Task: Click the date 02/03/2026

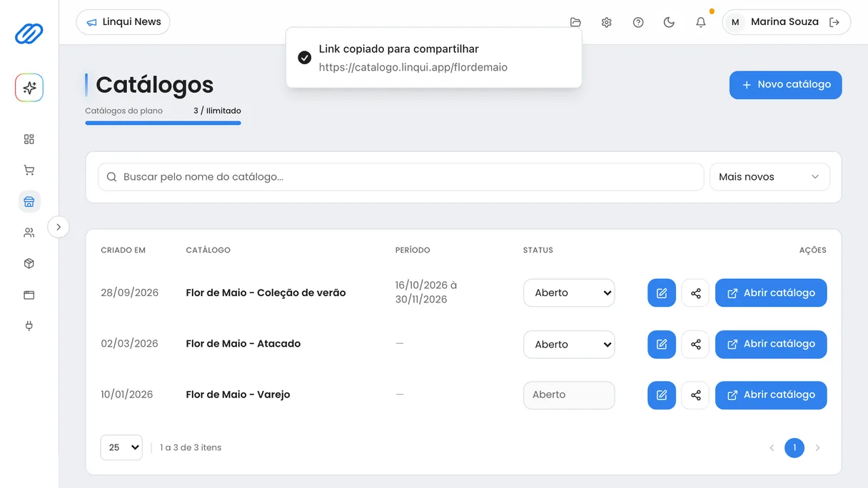Action: coord(129,344)
